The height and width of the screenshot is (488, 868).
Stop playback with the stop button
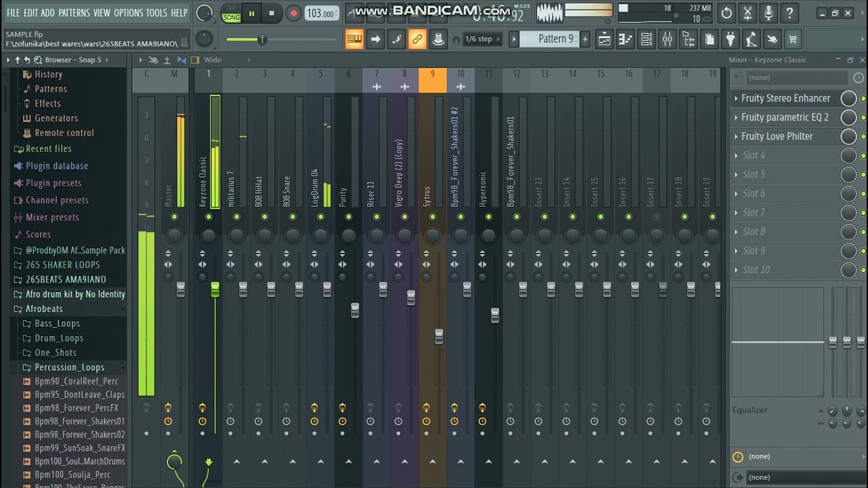click(272, 13)
